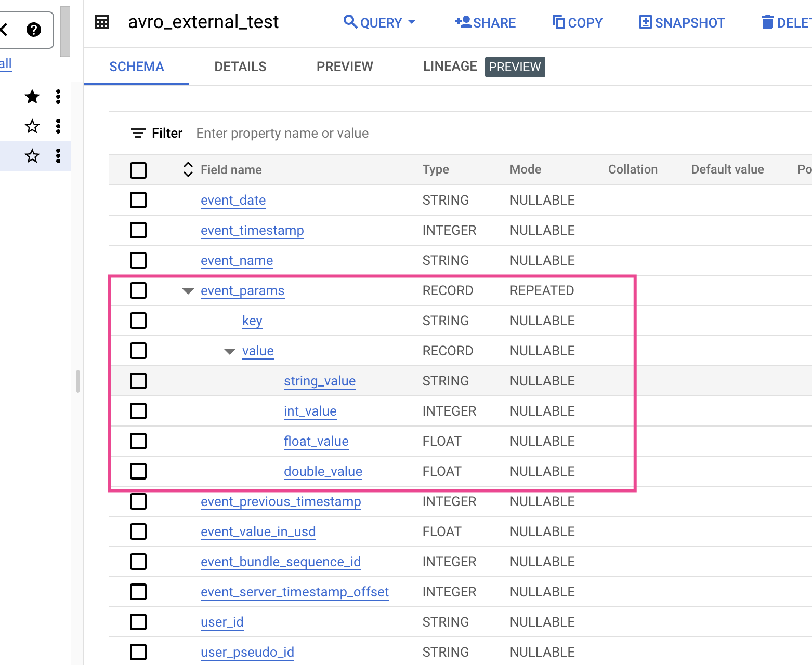Open the Query dropdown arrow
The width and height of the screenshot is (812, 665).
click(x=412, y=22)
